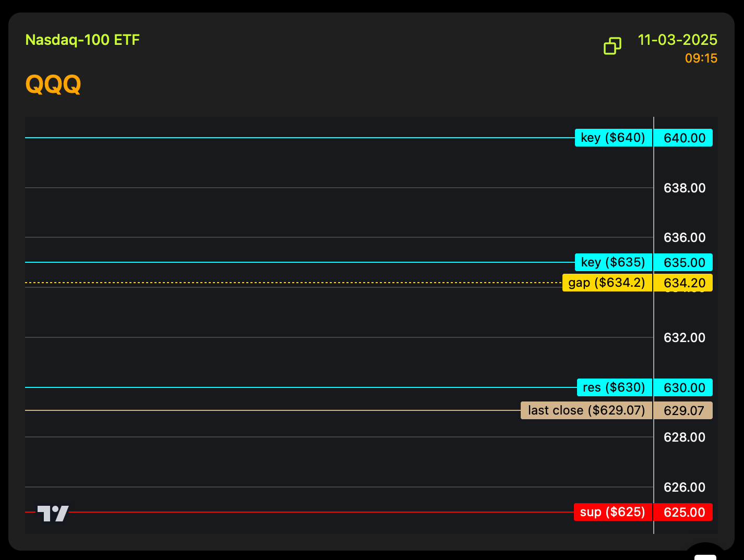Select the key ($635) level label
Viewport: 744px width, 560px height.
[613, 262]
